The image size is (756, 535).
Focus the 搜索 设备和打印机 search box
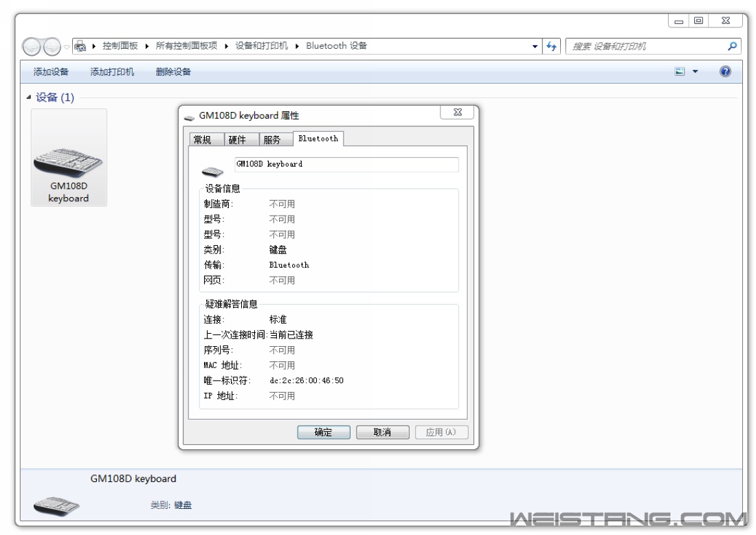(x=647, y=46)
